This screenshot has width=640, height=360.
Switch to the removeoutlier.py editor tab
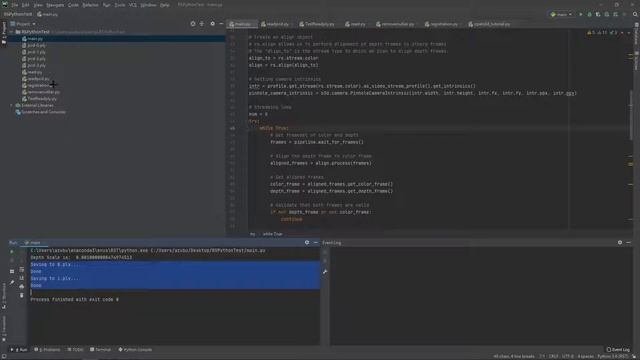395,24
